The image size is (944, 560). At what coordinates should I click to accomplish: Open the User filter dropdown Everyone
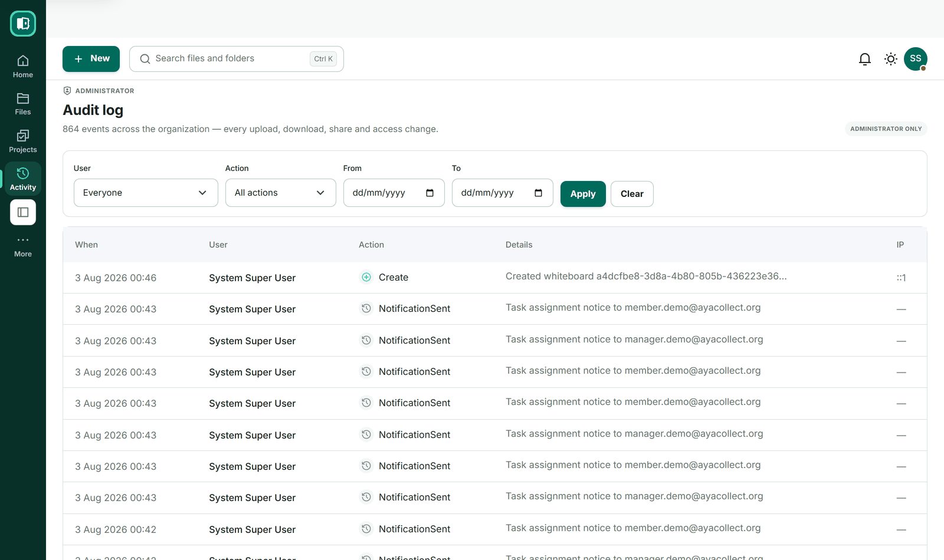(x=146, y=193)
